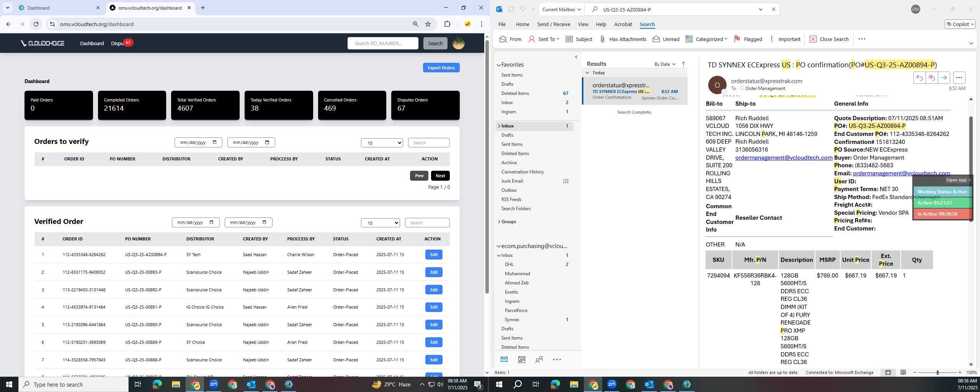Click Chrome zoom magnifier icon in address bar
The height and width of the screenshot is (392, 980).
[x=415, y=24]
